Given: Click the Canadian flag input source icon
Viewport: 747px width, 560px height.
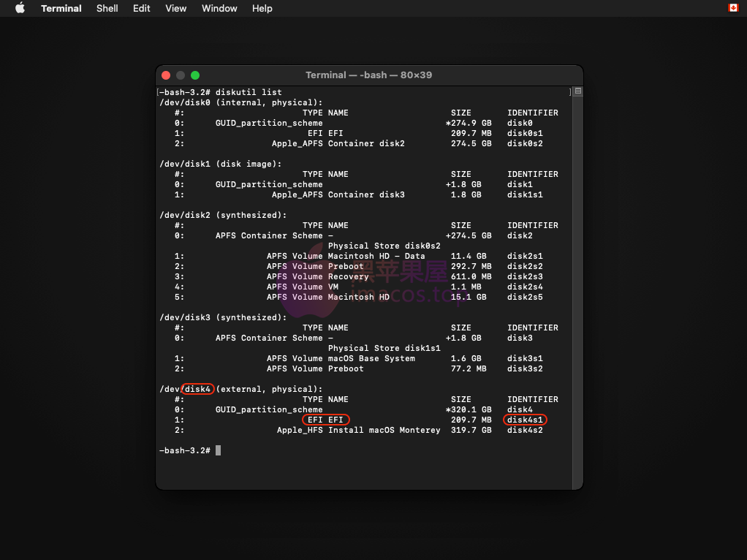Looking at the screenshot, I should (733, 8).
